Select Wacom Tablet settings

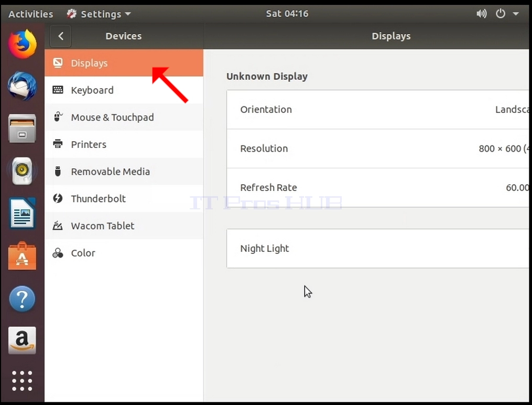pos(124,226)
